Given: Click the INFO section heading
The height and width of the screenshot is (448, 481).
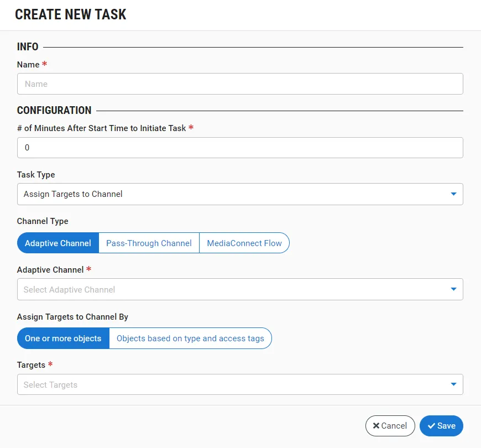Looking at the screenshot, I should [28, 46].
